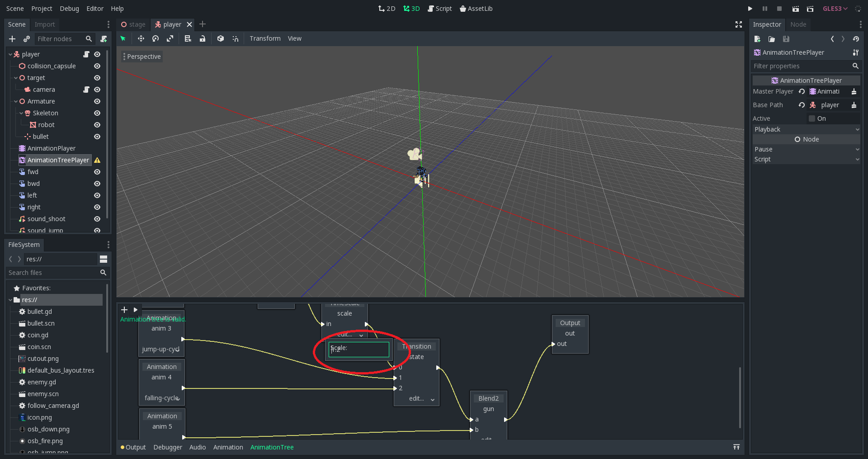Toggle lock selected node with the padlock icon

coord(203,38)
